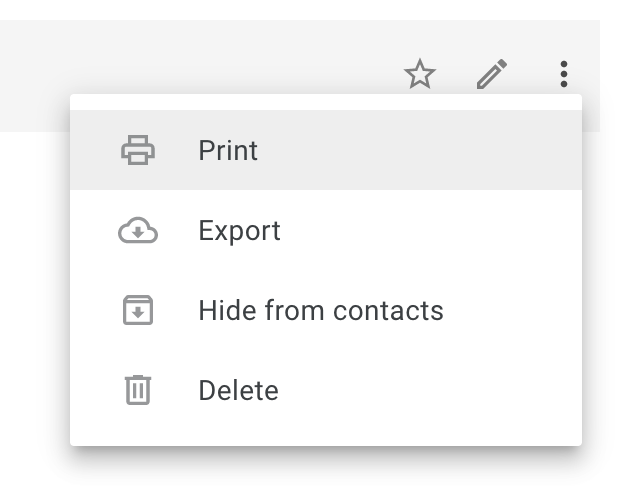Click the archive box icon

point(138,310)
